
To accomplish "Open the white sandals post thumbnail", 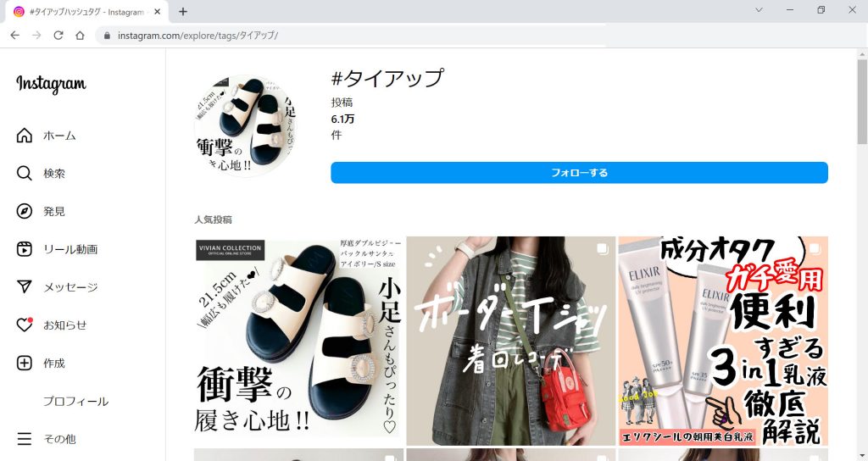I will 299,341.
